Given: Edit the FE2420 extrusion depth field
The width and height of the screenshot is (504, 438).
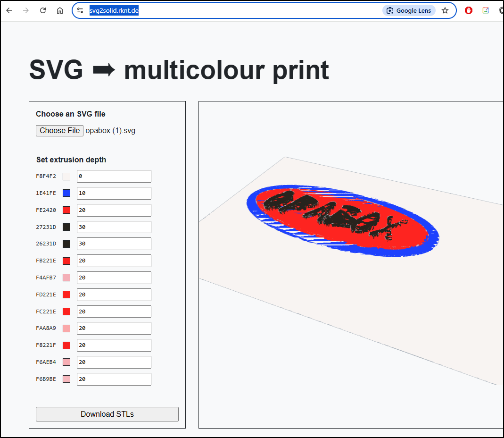Looking at the screenshot, I should [x=114, y=210].
